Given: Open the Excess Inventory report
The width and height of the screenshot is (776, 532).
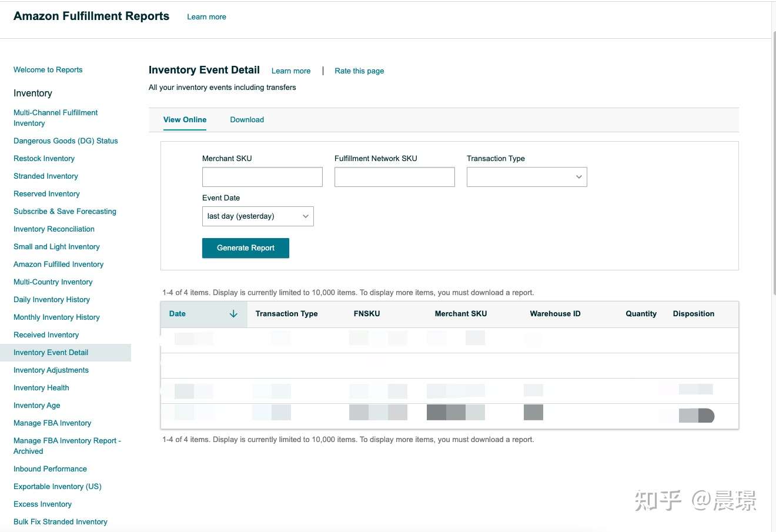Looking at the screenshot, I should click(42, 504).
